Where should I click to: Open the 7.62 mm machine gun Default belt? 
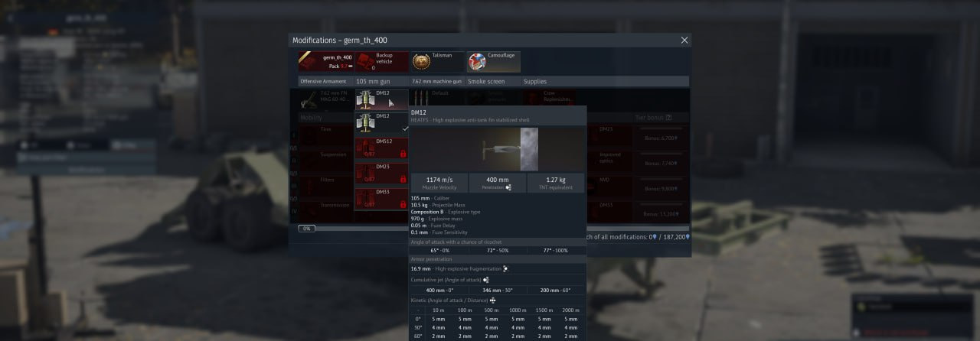[436, 98]
